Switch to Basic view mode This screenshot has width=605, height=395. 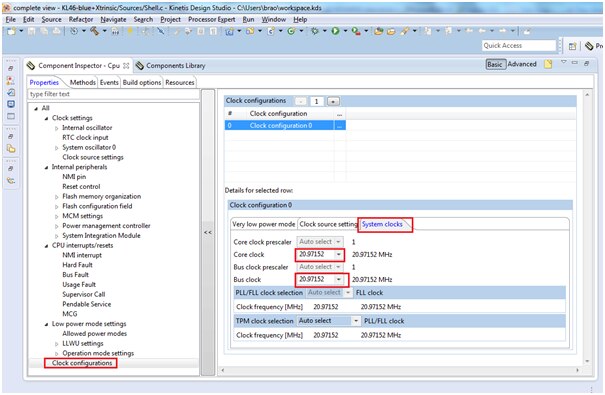(495, 64)
